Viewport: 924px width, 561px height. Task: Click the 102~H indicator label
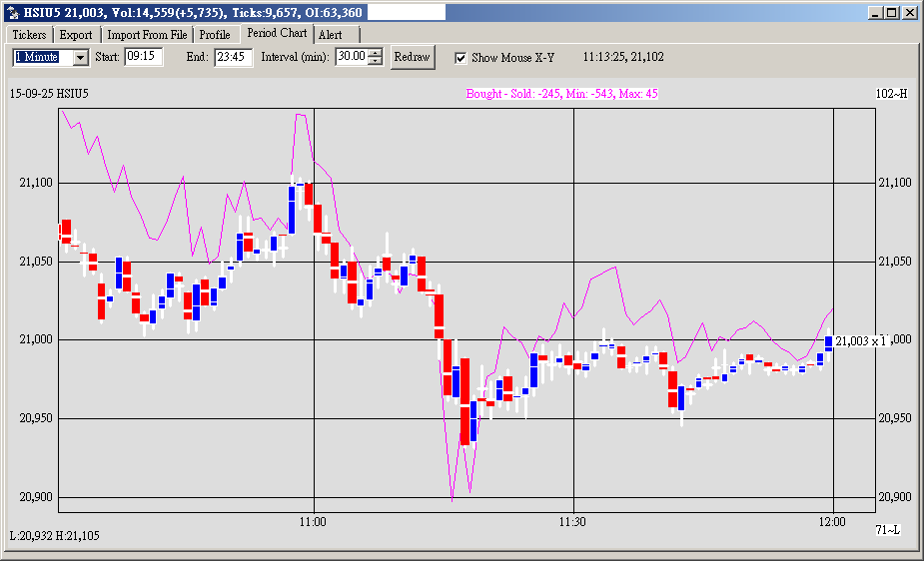892,94
